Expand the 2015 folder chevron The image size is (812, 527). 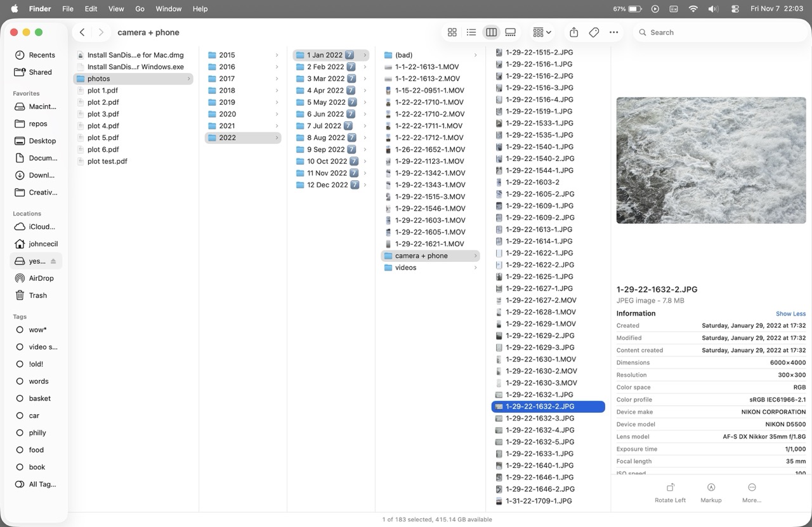click(x=277, y=55)
